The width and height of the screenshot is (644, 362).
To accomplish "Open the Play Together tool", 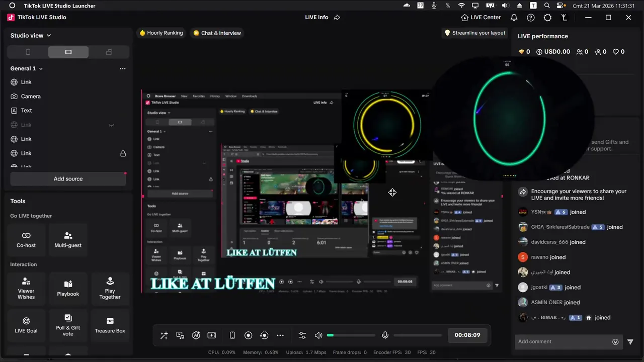I will coord(110,289).
